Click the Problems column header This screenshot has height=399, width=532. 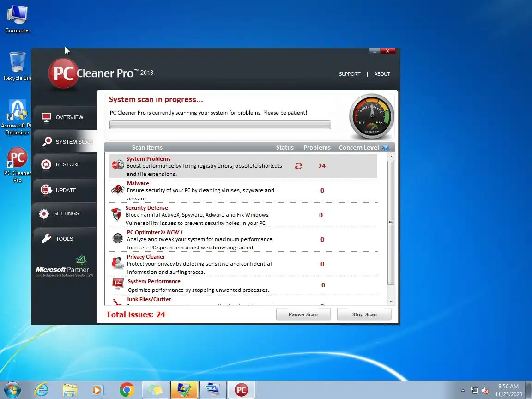pos(317,148)
